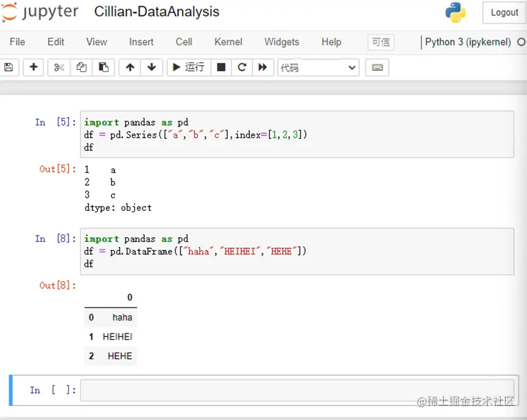
Task: Click the pd.DataFrame code line
Action: click(x=195, y=252)
